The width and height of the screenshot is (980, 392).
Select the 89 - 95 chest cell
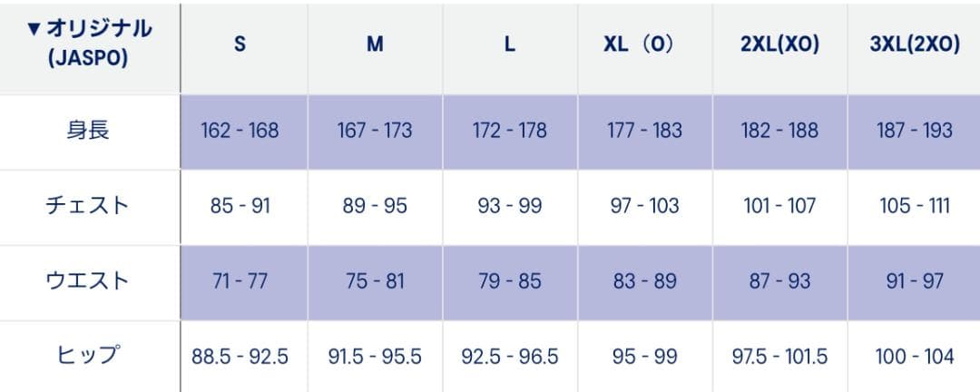[x=375, y=206]
